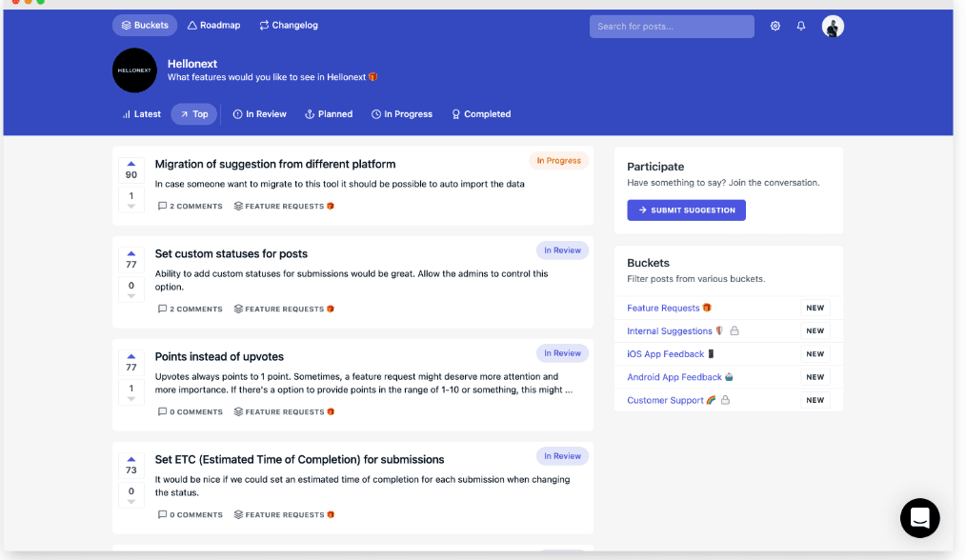Open 2 Comments on Set custom statuses post

tap(191, 309)
